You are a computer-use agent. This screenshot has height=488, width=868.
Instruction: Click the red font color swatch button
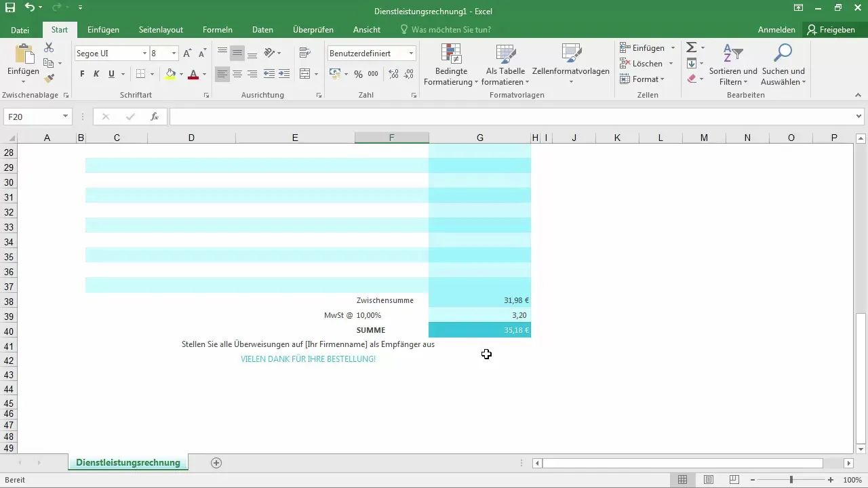(193, 74)
